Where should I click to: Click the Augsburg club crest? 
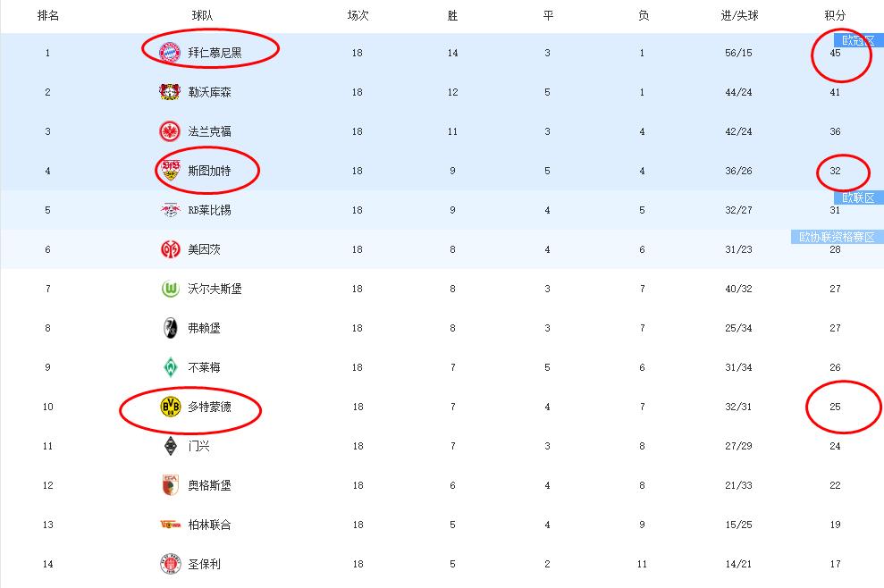[170, 485]
